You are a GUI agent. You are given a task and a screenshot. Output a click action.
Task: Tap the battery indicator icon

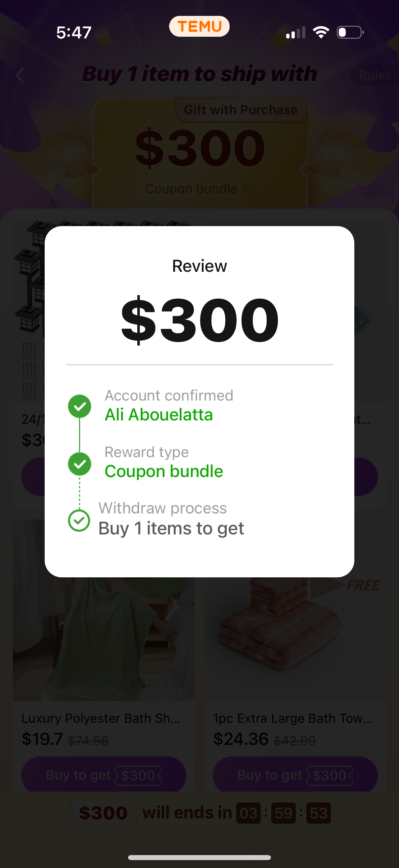350,32
